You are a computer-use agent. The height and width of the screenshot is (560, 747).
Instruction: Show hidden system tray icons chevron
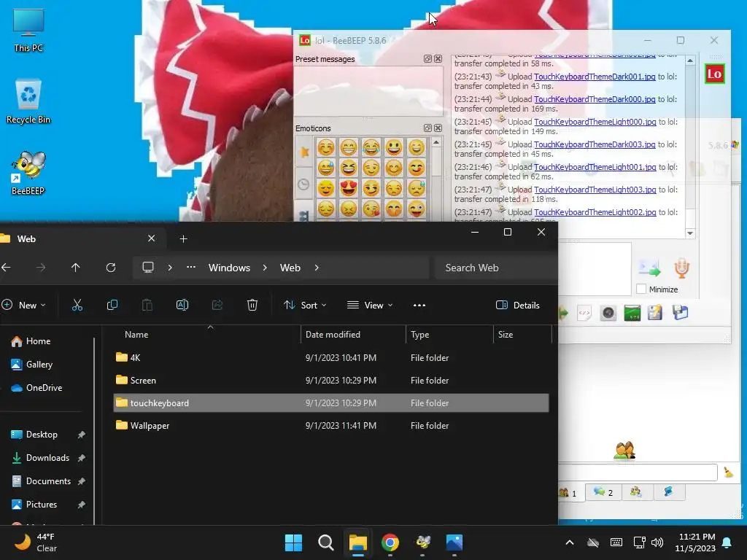pyautogui.click(x=569, y=542)
